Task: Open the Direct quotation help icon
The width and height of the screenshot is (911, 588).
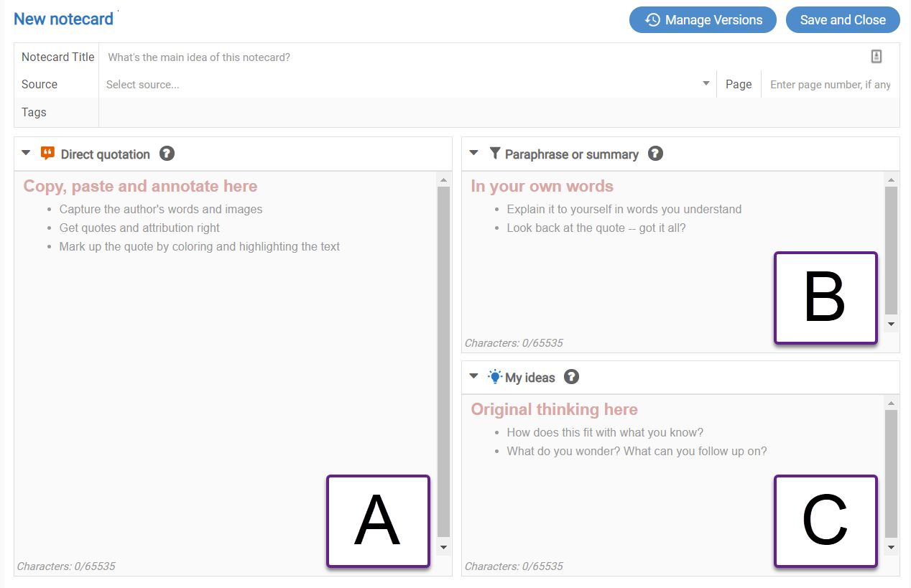Action: click(167, 153)
